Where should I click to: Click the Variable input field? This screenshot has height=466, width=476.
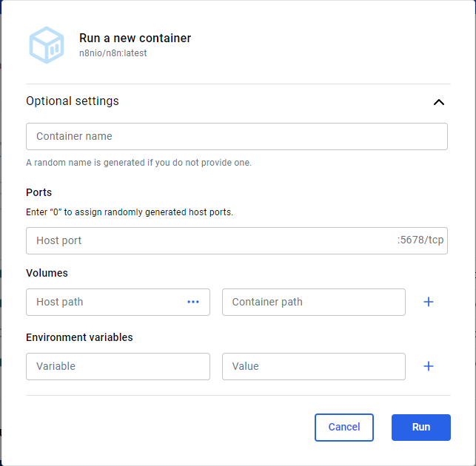click(x=118, y=366)
